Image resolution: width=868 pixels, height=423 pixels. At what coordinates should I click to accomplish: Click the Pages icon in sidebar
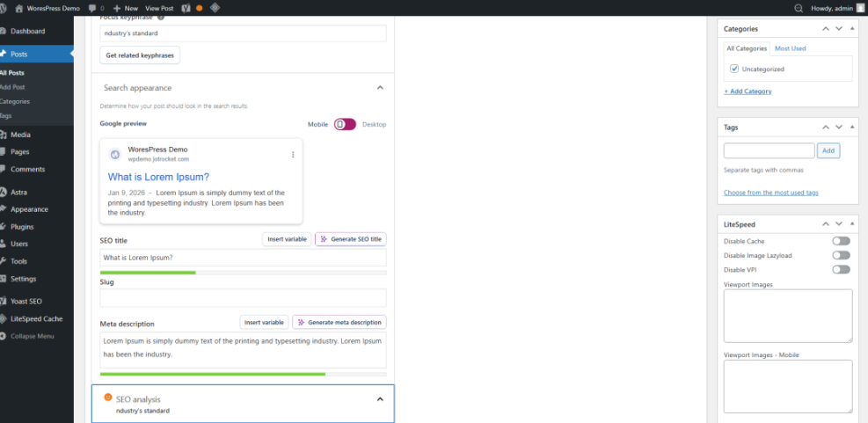point(4,152)
